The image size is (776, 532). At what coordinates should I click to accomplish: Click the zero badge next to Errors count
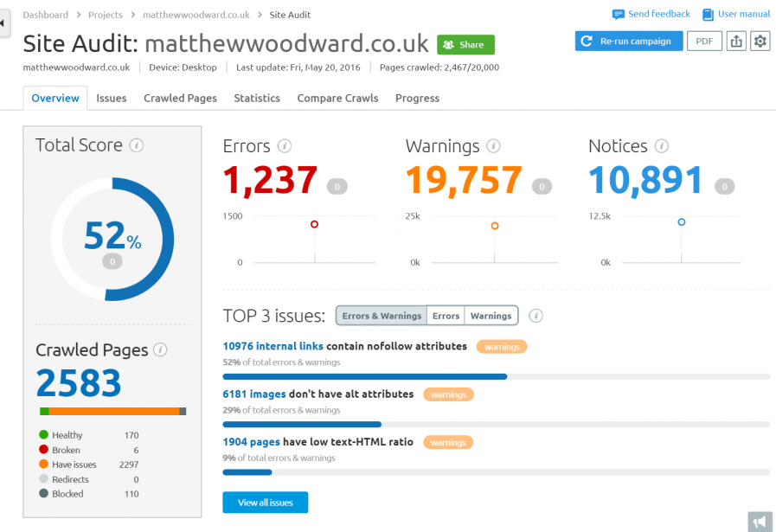pyautogui.click(x=337, y=187)
